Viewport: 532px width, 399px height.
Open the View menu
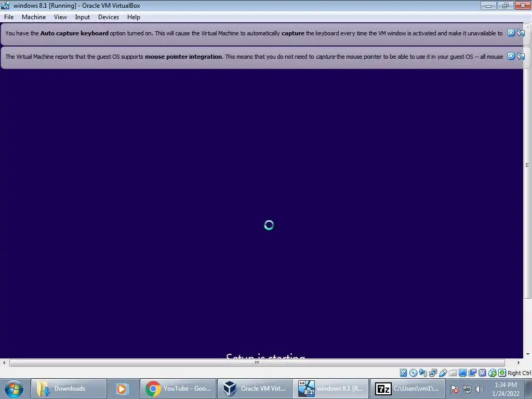pyautogui.click(x=60, y=17)
